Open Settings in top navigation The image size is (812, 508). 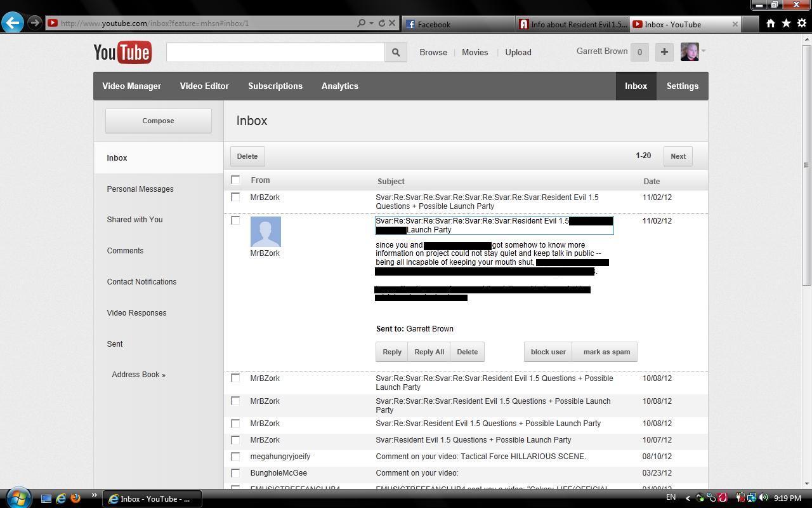pos(683,86)
